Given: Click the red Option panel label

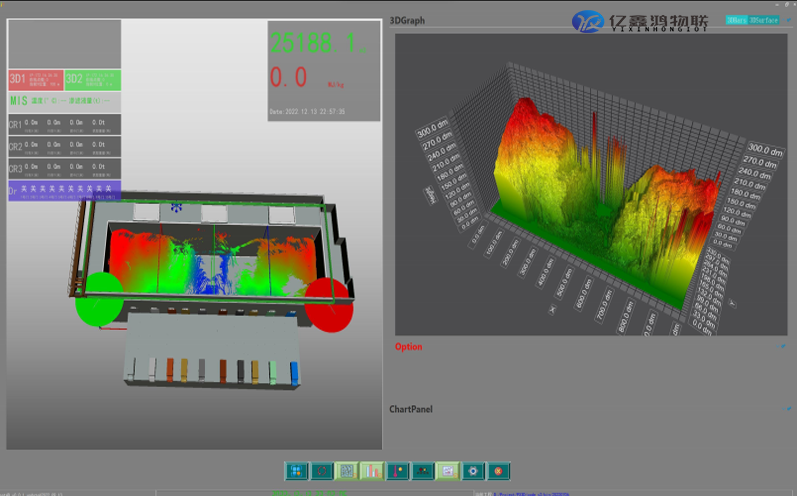Looking at the screenshot, I should (409, 347).
